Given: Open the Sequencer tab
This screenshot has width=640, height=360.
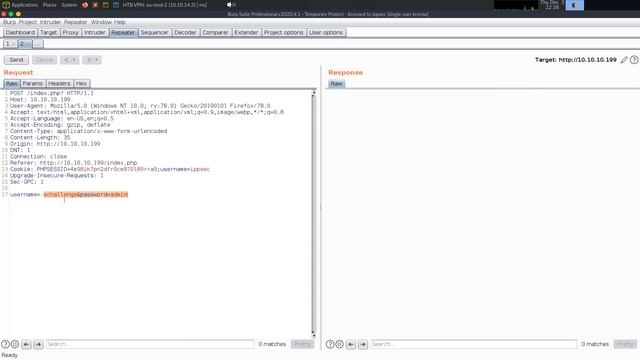Looking at the screenshot, I should (154, 32).
